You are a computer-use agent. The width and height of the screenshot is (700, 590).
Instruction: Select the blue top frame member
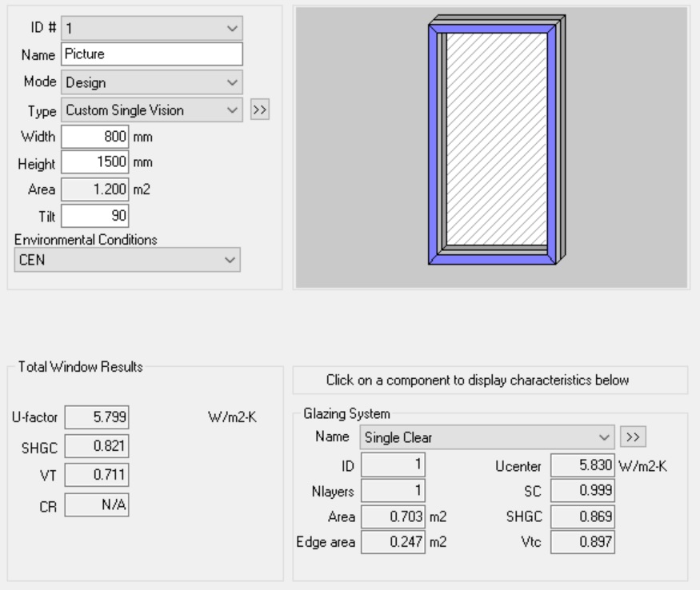point(492,29)
